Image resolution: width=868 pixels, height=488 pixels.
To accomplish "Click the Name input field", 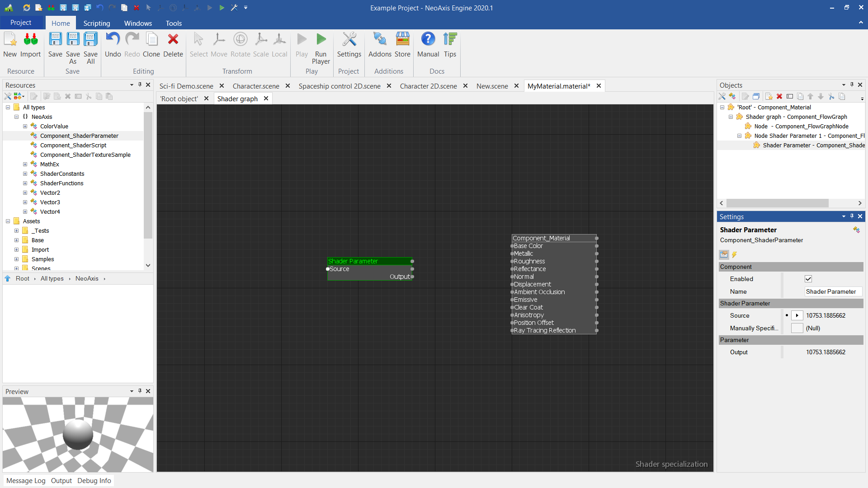I will [833, 291].
